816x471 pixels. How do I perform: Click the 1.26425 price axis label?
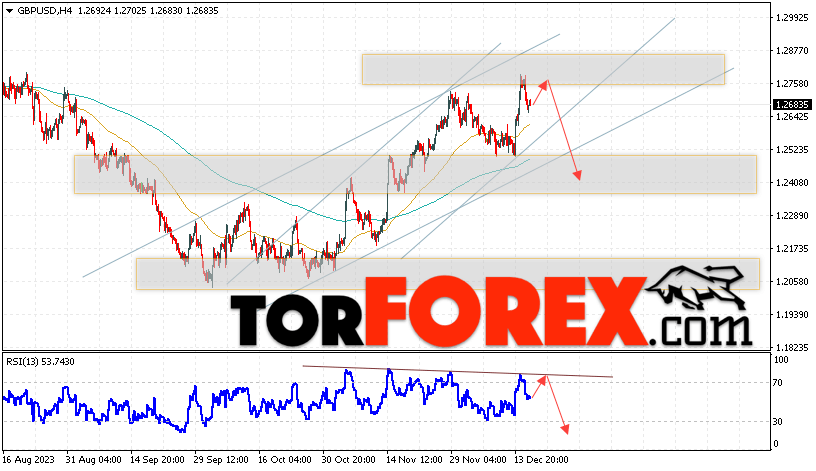792,117
